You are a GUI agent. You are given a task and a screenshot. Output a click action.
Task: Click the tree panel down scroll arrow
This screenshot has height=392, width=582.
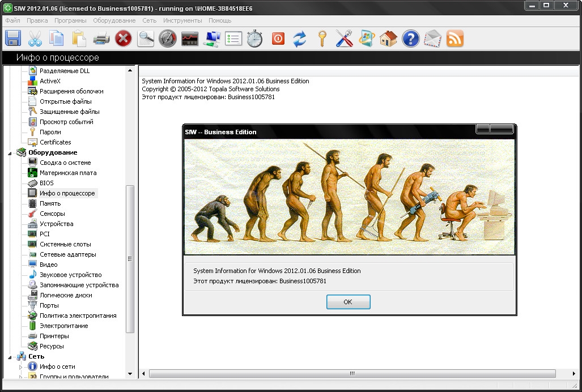[130, 374]
